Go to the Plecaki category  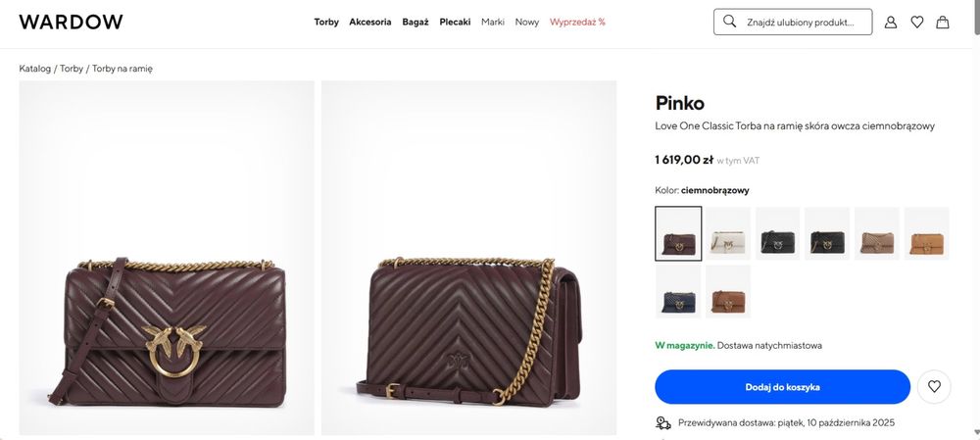(455, 22)
